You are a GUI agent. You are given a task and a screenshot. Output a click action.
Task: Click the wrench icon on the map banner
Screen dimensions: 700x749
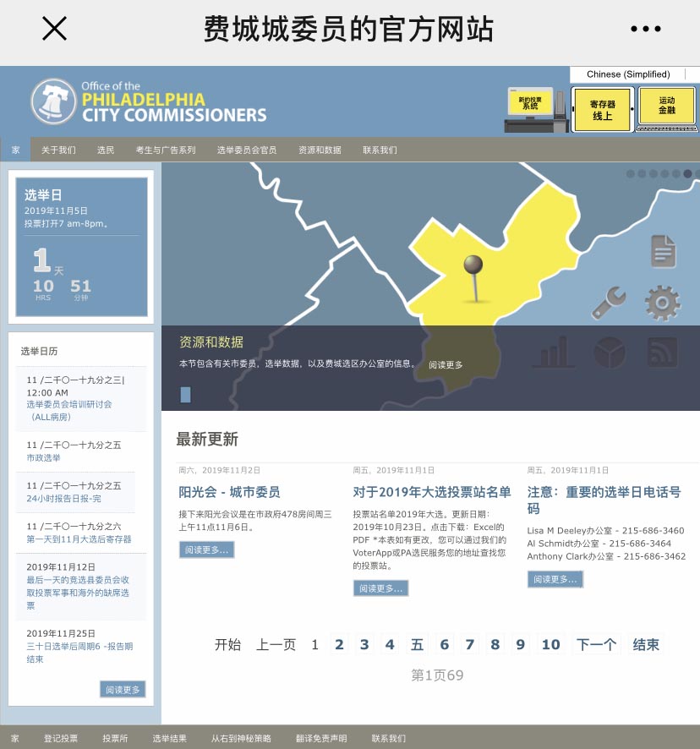[x=608, y=303]
